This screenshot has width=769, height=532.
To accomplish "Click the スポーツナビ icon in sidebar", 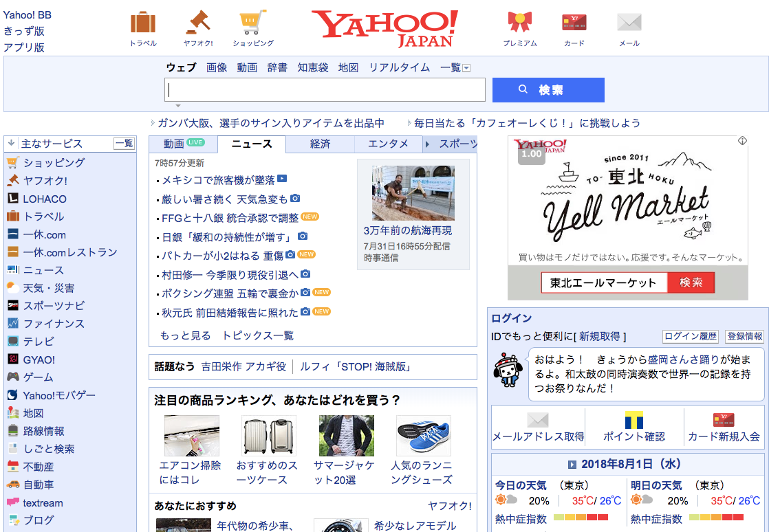I will (13, 305).
